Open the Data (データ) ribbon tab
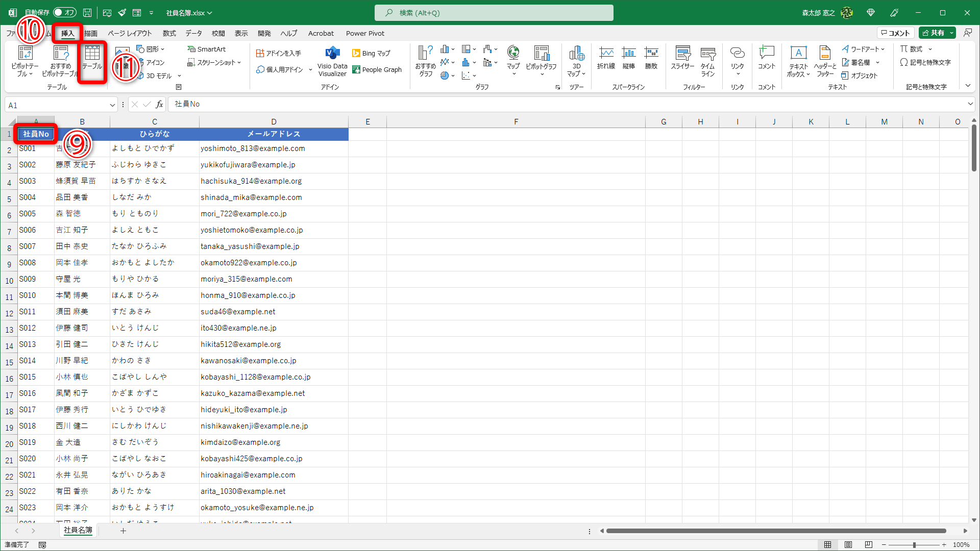 tap(193, 33)
